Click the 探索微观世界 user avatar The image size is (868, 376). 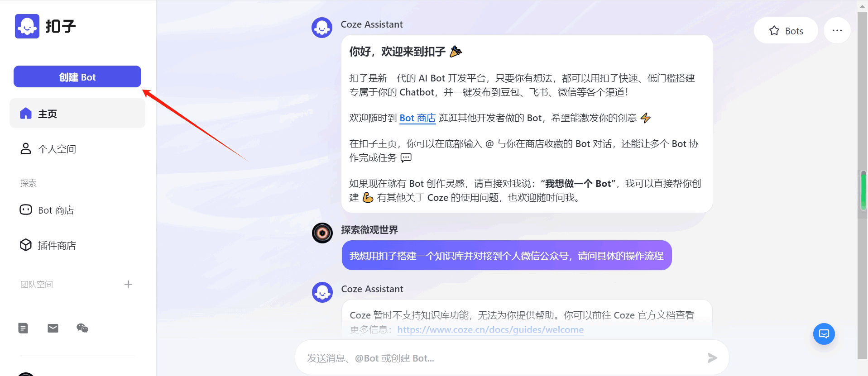(x=322, y=233)
